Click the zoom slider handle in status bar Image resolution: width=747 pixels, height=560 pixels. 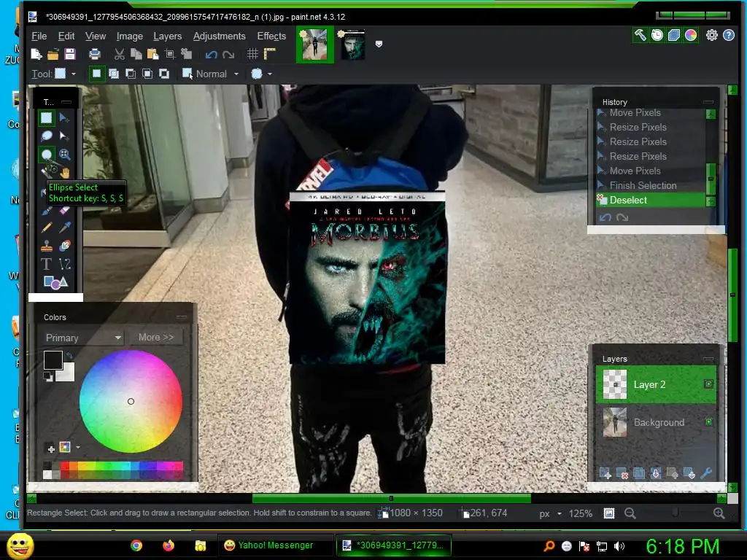coord(675,513)
